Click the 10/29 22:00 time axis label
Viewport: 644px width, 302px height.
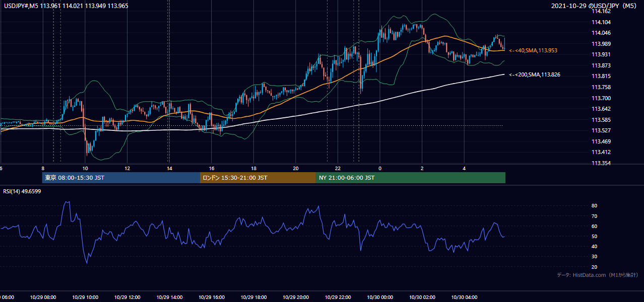[338, 297]
